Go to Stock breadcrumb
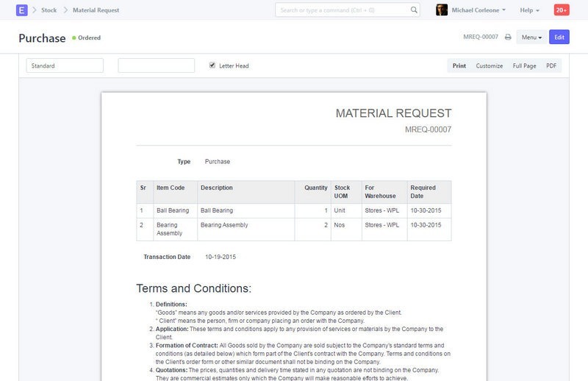This screenshot has height=381, width=588. 49,10
